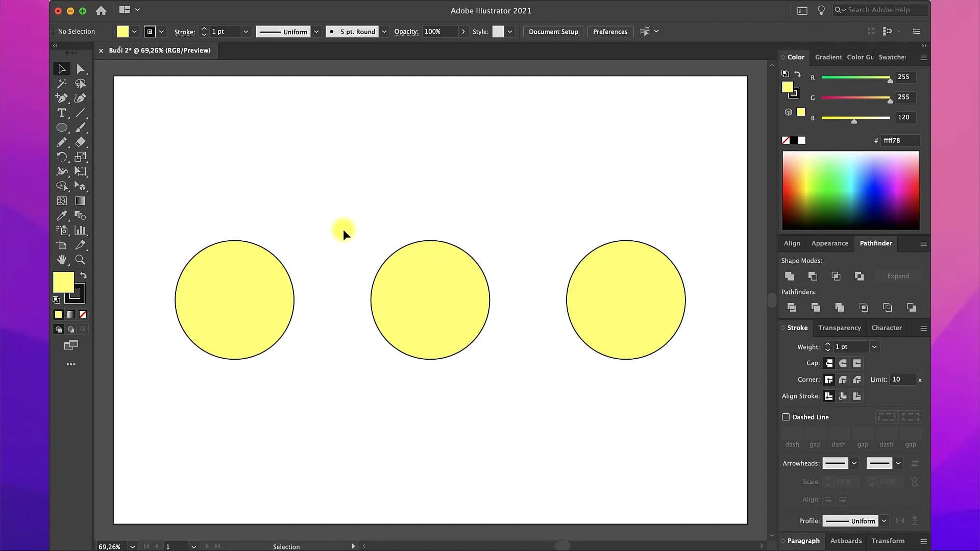
Task: Open the zoom level dropdown 69,26%
Action: (132, 546)
